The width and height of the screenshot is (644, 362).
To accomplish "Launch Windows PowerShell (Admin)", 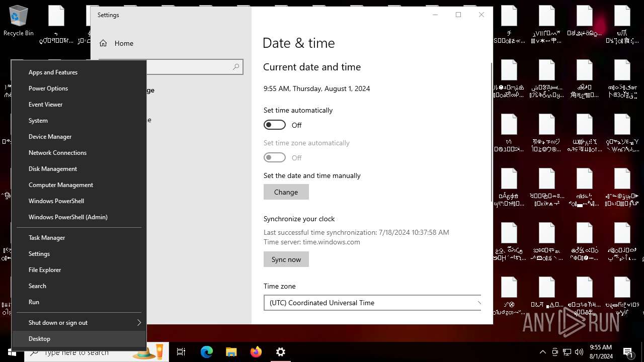I will [79, 217].
